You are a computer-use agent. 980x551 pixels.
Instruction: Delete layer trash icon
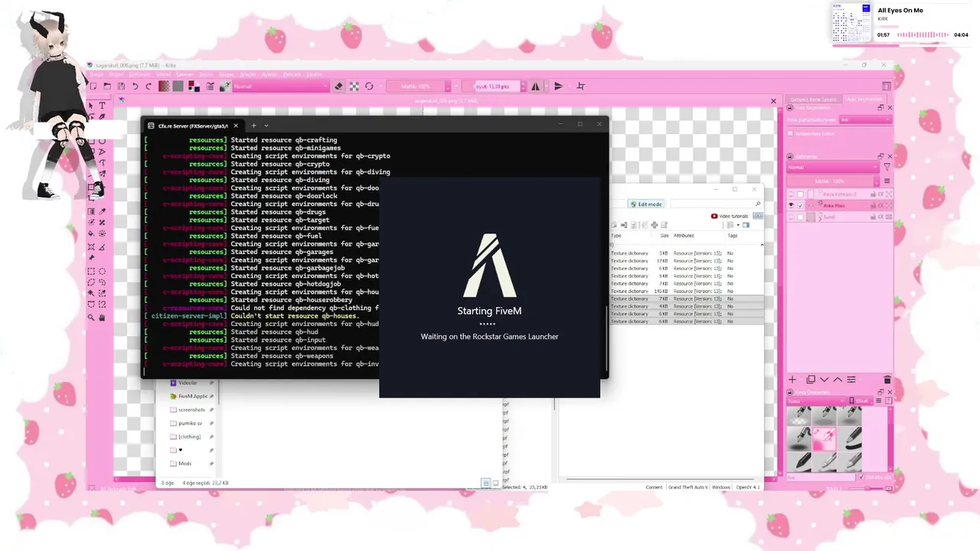point(887,380)
